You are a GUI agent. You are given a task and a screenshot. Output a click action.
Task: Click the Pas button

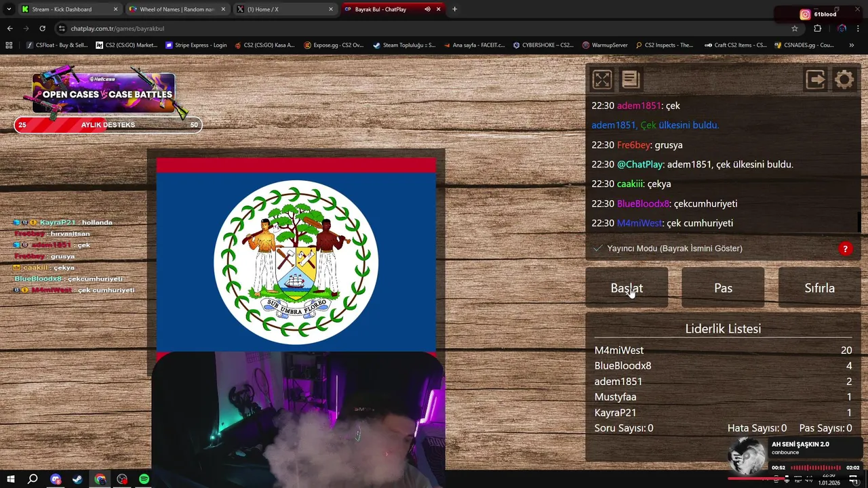[723, 287]
